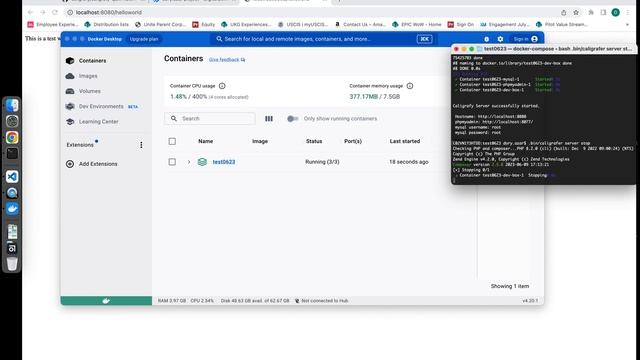The width and height of the screenshot is (640, 360).
Task: Open Visual Studio Code from the Dock
Action: [x=12, y=177]
